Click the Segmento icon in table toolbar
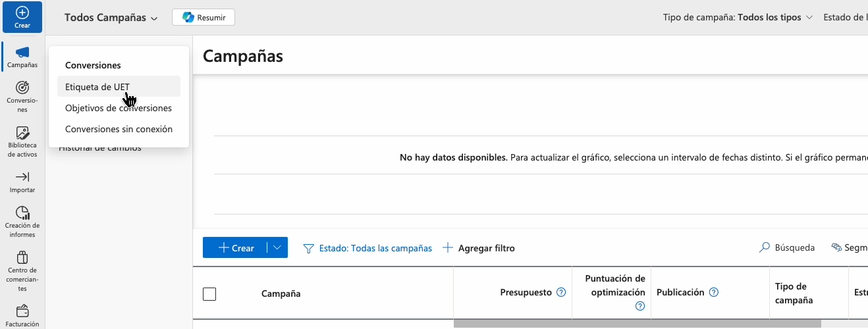Screen dimensions: 868x329 836,247
